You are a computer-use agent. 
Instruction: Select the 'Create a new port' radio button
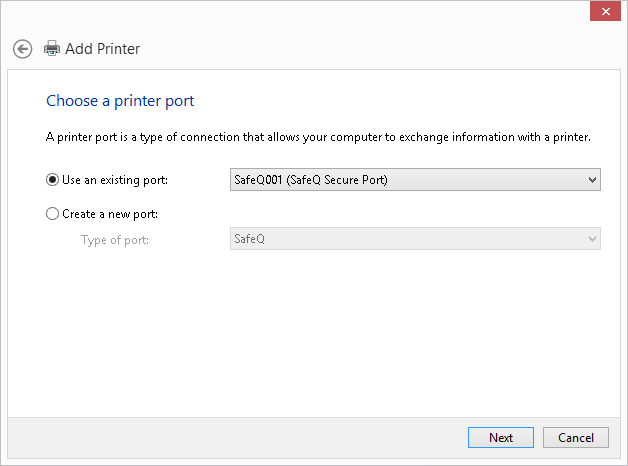coord(53,214)
